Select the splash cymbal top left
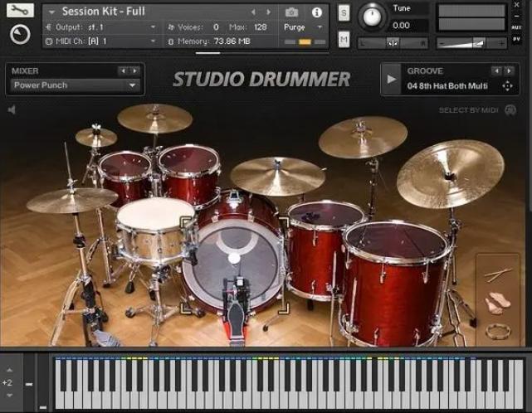Image resolution: width=532 pixels, height=413 pixels. click(96, 137)
